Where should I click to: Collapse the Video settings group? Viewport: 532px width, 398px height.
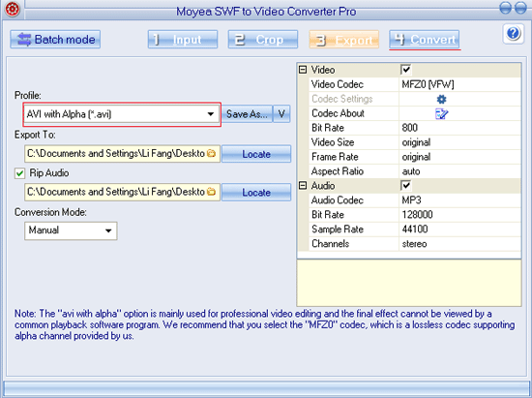click(x=303, y=70)
